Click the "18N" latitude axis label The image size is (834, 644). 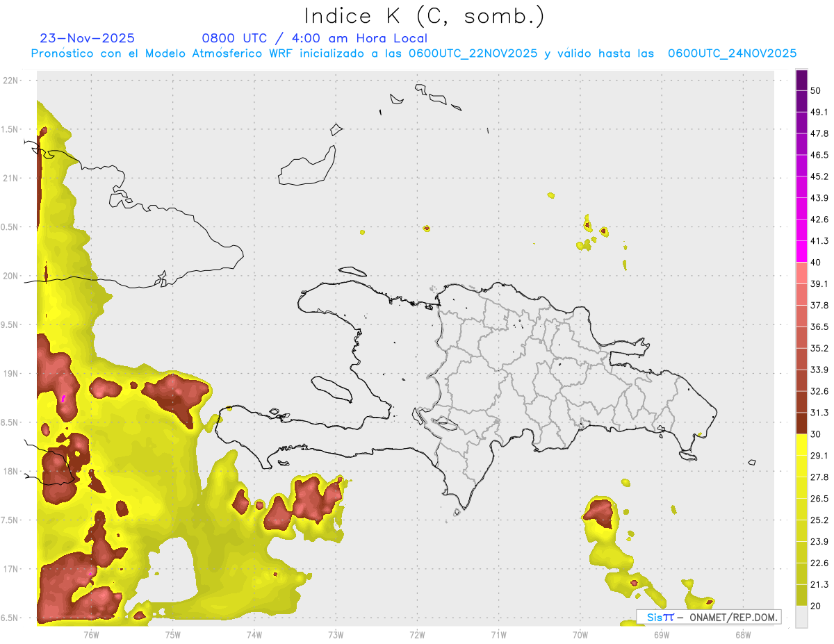pos(10,472)
